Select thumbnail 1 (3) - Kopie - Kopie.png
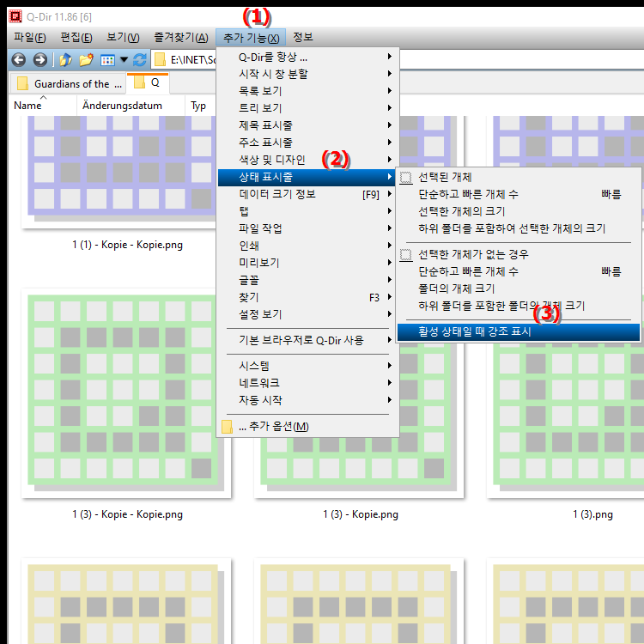 pos(126,393)
